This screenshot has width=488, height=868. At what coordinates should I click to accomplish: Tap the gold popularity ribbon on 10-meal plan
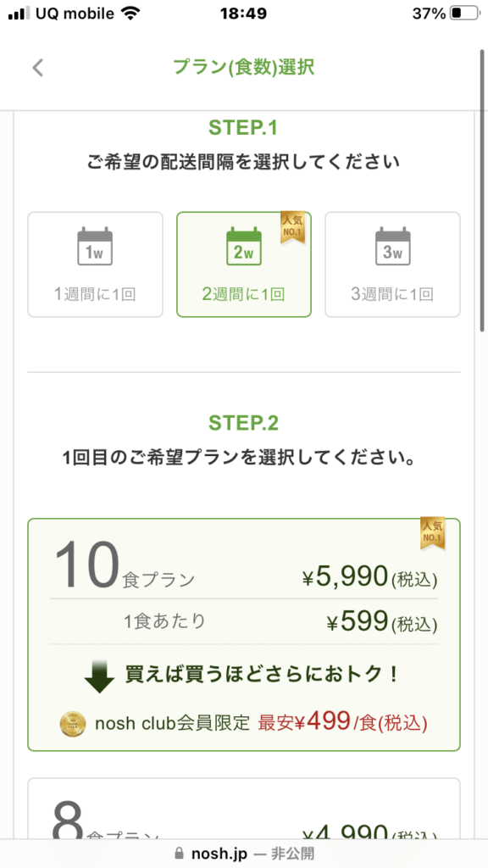432,534
